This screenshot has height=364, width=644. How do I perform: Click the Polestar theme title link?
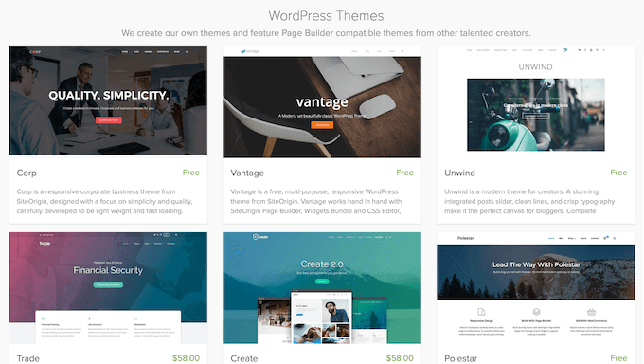tap(461, 358)
